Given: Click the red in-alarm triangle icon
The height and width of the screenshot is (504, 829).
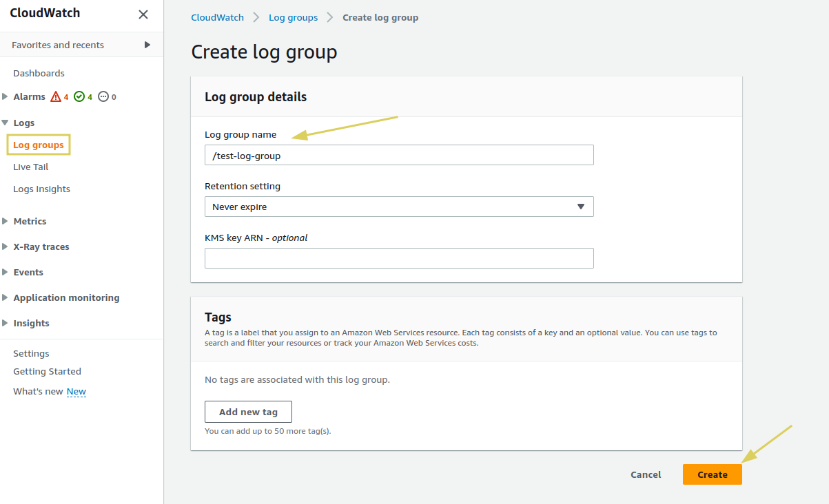Looking at the screenshot, I should point(57,97).
